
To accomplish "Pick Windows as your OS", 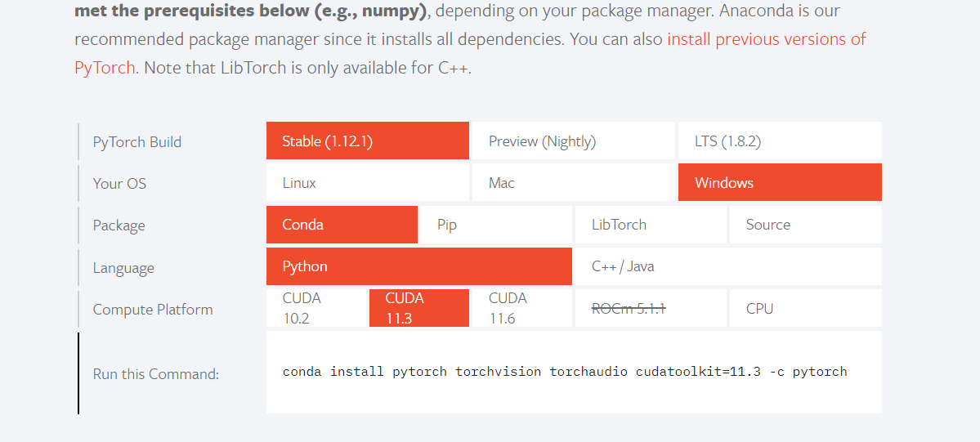I will point(779,183).
